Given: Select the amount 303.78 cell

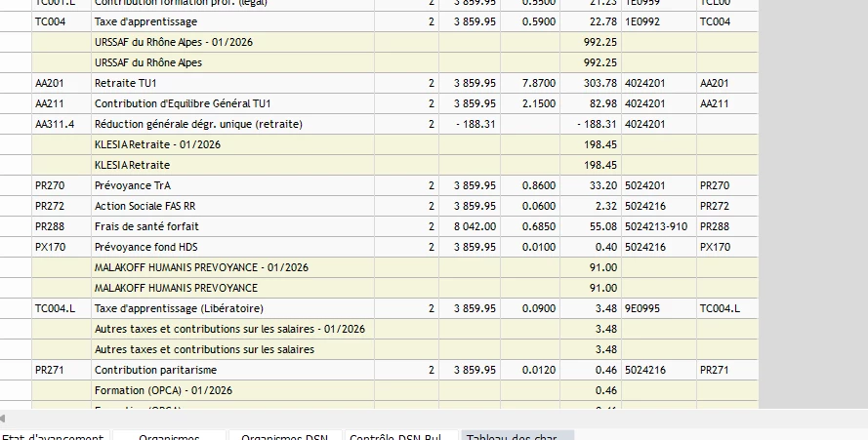Looking at the screenshot, I should tap(591, 83).
